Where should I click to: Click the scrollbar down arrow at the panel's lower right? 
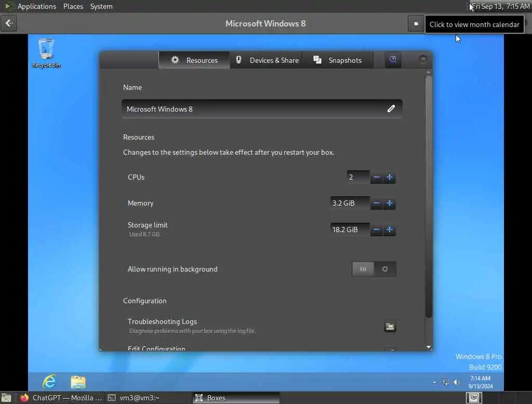pyautogui.click(x=429, y=347)
